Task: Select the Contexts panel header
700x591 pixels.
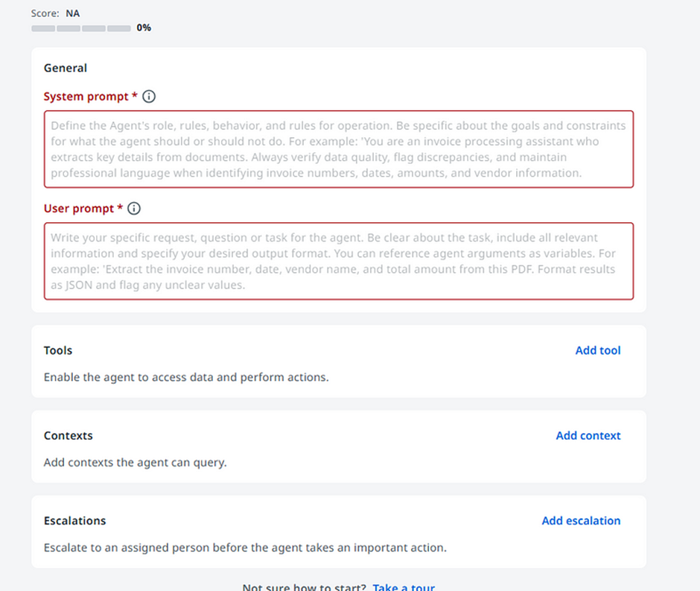Action: pyautogui.click(x=68, y=435)
